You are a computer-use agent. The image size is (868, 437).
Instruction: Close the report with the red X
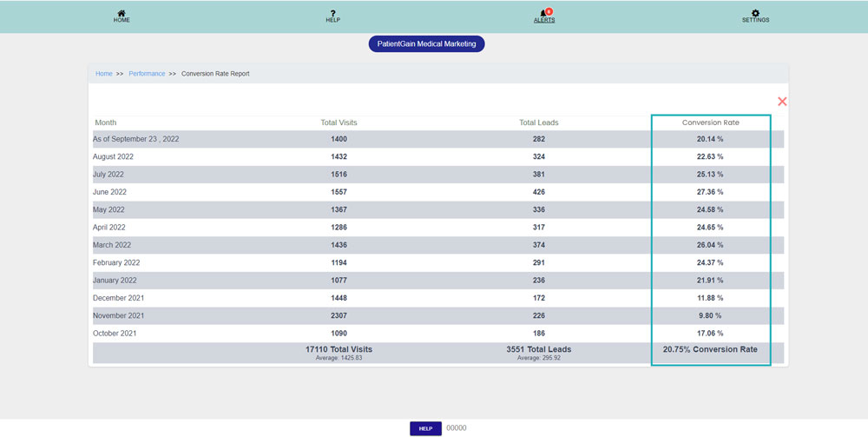click(782, 102)
